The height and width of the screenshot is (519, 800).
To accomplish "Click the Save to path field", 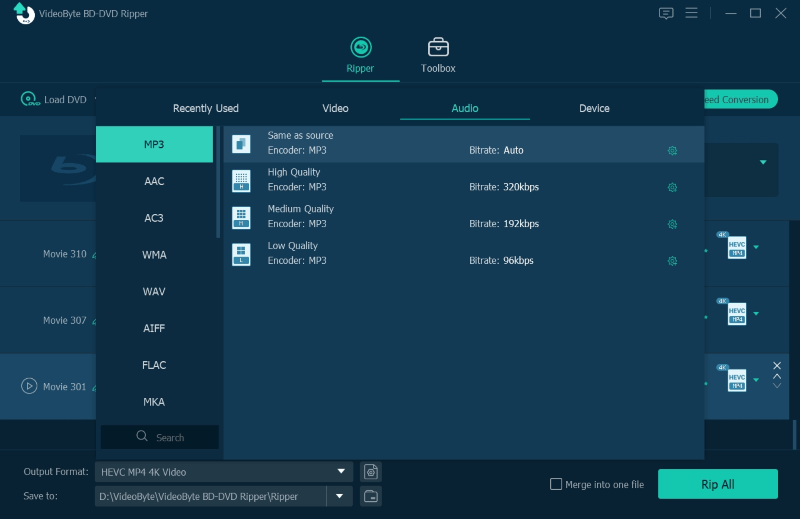I will [210, 496].
